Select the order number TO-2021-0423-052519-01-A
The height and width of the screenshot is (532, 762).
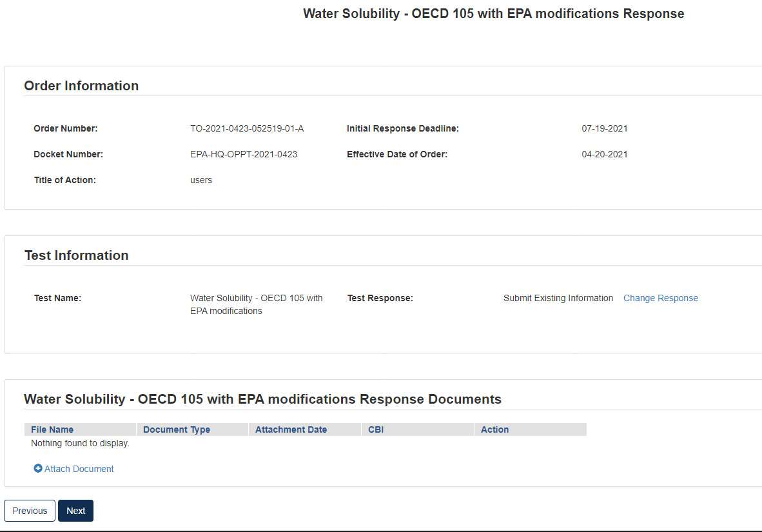[247, 128]
